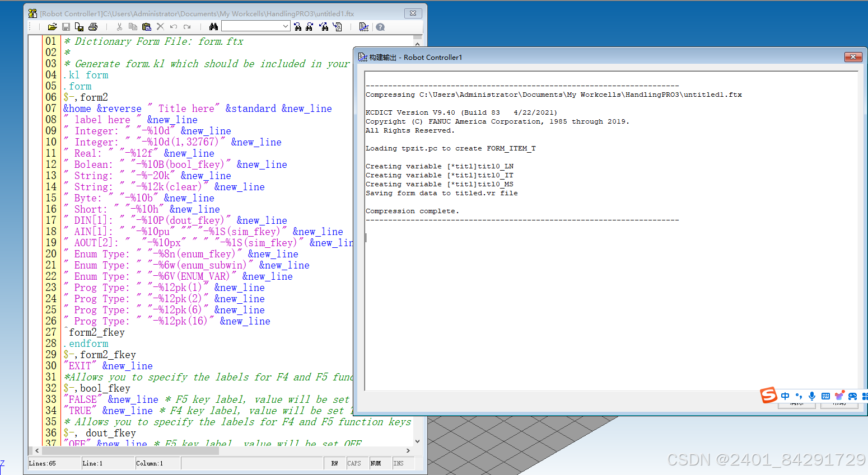Redo the last edit

click(x=187, y=27)
